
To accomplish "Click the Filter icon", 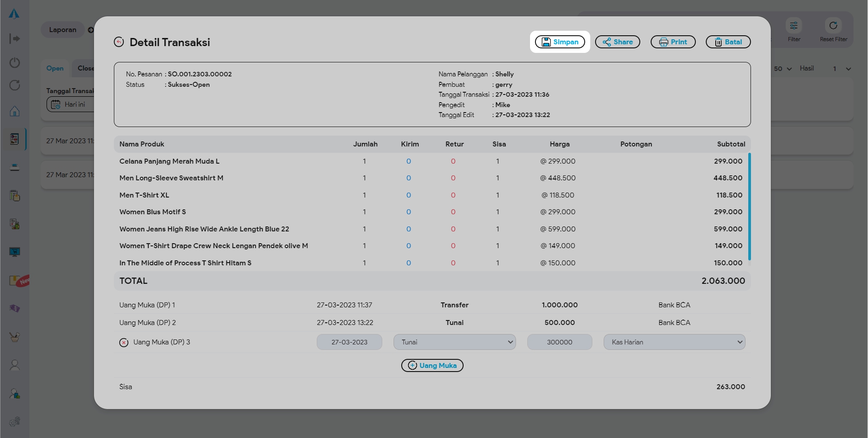I will [x=793, y=26].
